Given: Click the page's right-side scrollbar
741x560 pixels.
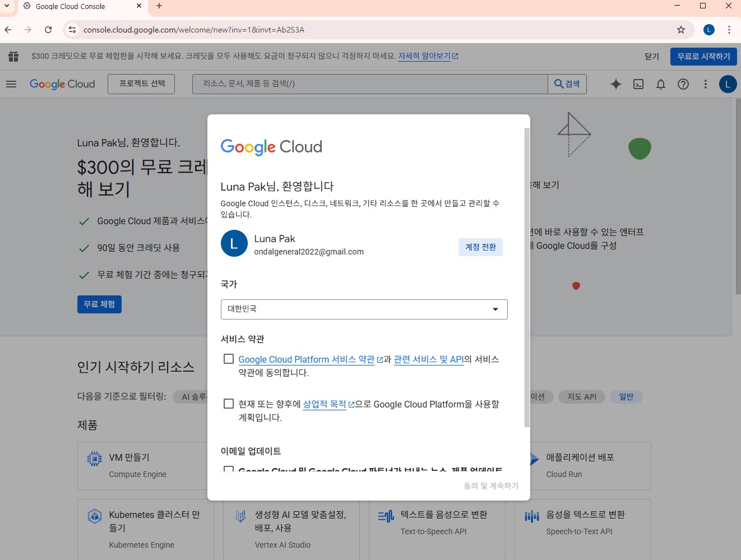Looking at the screenshot, I should pyautogui.click(x=738, y=196).
